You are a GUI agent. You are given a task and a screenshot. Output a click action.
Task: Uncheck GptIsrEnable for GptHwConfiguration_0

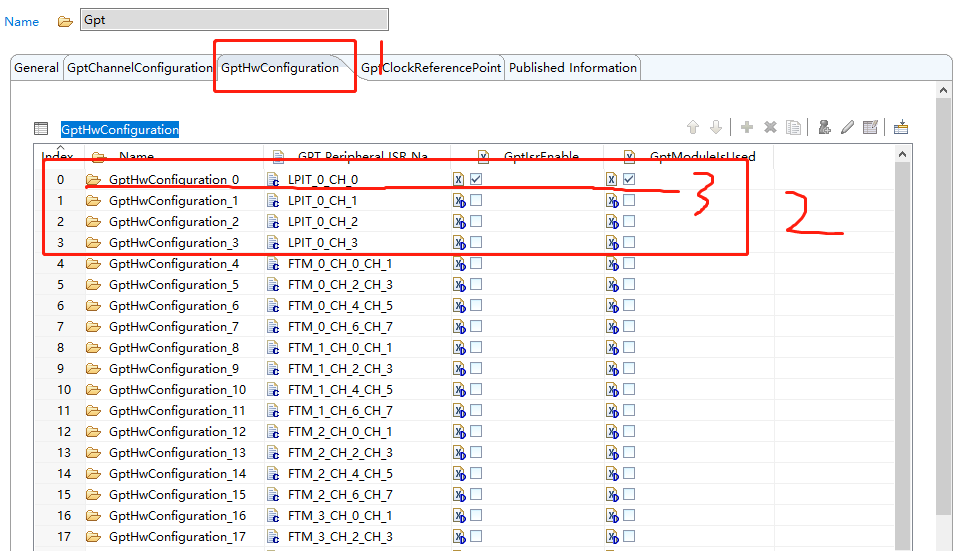click(x=476, y=179)
